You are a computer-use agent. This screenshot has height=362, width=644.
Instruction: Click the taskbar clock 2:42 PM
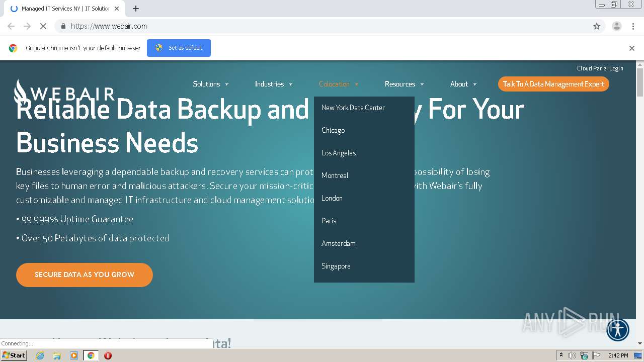pyautogui.click(x=618, y=355)
